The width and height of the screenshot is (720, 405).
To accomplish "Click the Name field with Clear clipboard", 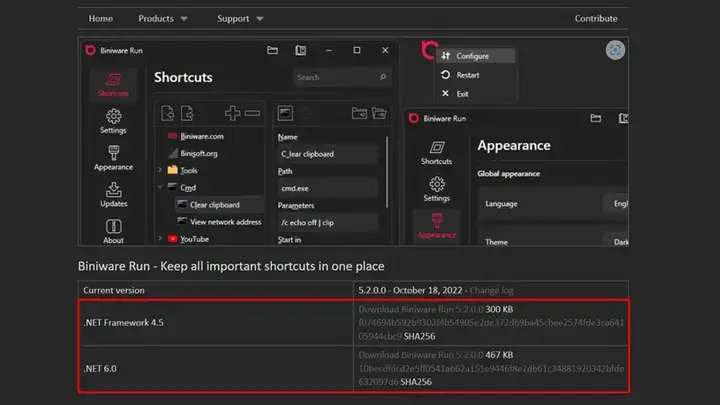I will coord(327,154).
